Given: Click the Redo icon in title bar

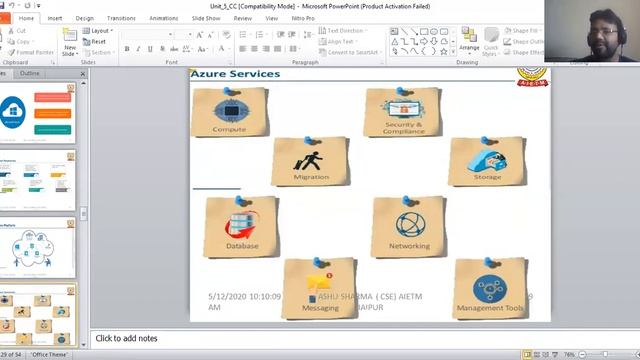Looking at the screenshot, I should 27,5.
